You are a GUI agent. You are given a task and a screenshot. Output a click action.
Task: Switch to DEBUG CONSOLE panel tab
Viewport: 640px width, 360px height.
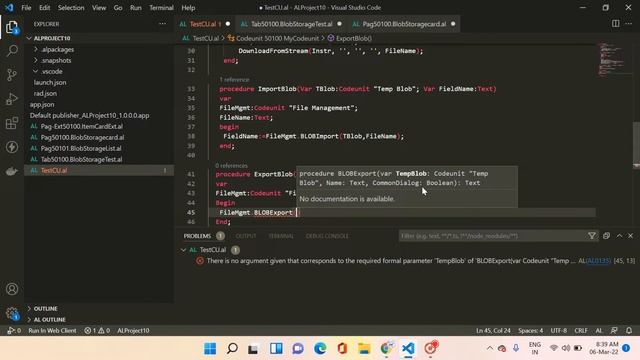point(327,236)
